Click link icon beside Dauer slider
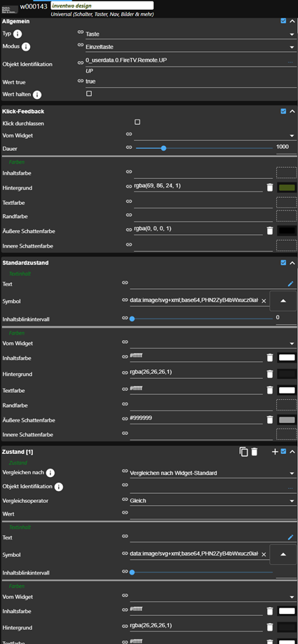The height and width of the screenshot is (644, 298). [x=129, y=147]
